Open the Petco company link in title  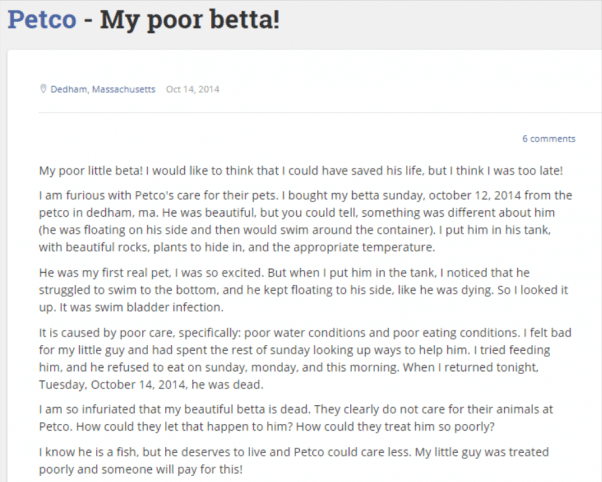[x=41, y=20]
